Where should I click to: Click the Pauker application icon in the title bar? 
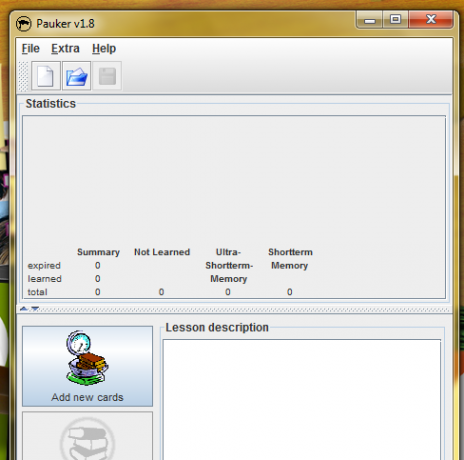click(24, 24)
